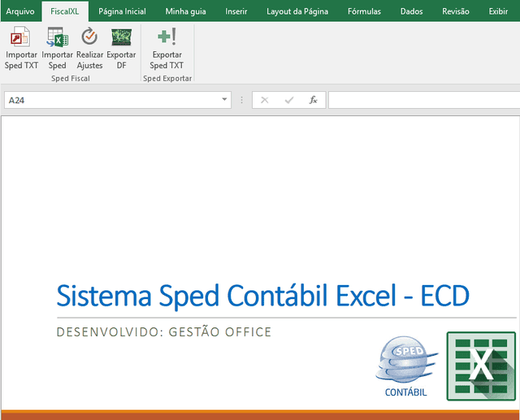Image resolution: width=520 pixels, height=420 pixels.
Task: Switch to the Dados tab
Action: [x=411, y=11]
